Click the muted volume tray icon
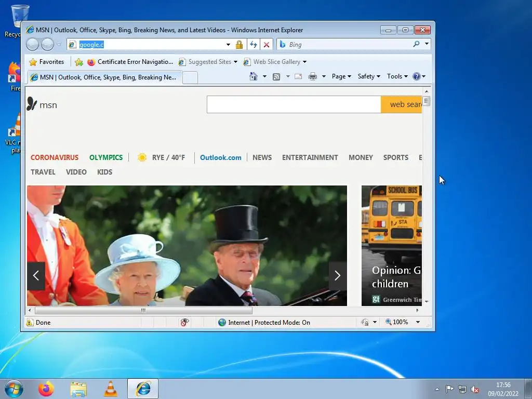 (x=475, y=389)
